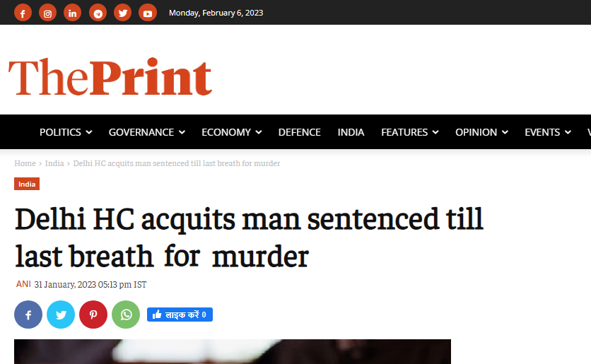Viewport: 591px width, 364px height.
Task: Open the Twitter icon in top bar
Action: 122,13
